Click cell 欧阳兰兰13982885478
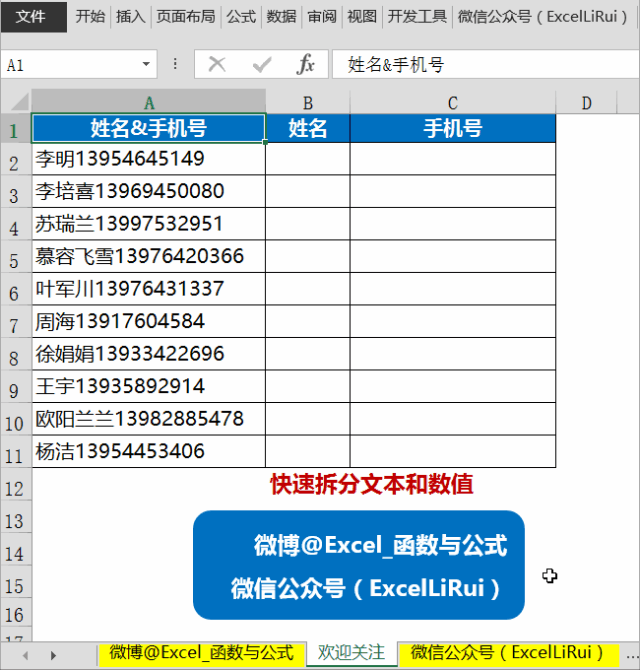This screenshot has height=670, width=640. pyautogui.click(x=148, y=418)
